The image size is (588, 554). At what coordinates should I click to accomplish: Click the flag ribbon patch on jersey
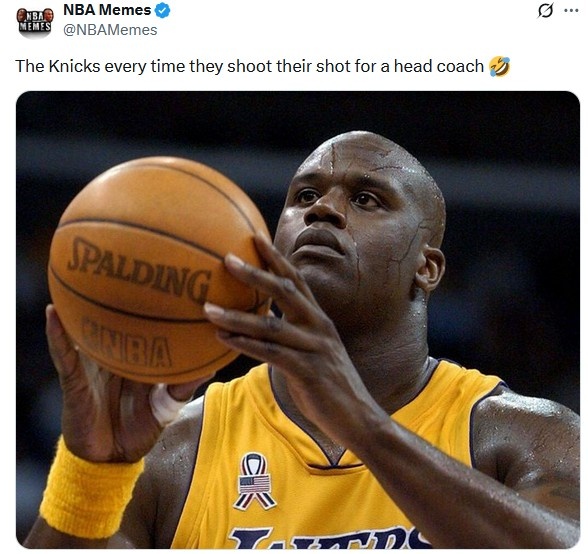tap(255, 481)
